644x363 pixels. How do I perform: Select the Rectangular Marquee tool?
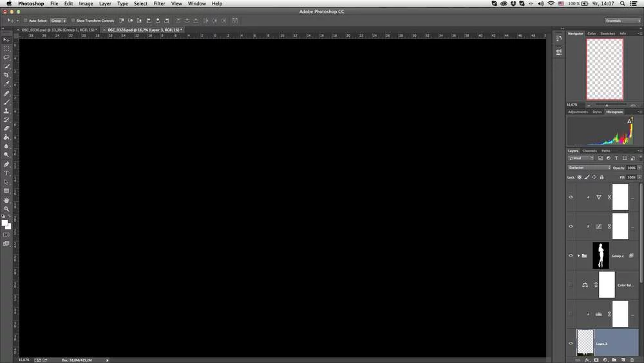pyautogui.click(x=6, y=49)
